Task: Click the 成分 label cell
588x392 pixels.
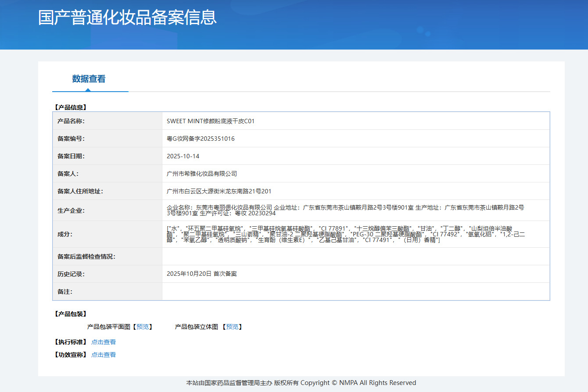Action: tap(108, 234)
